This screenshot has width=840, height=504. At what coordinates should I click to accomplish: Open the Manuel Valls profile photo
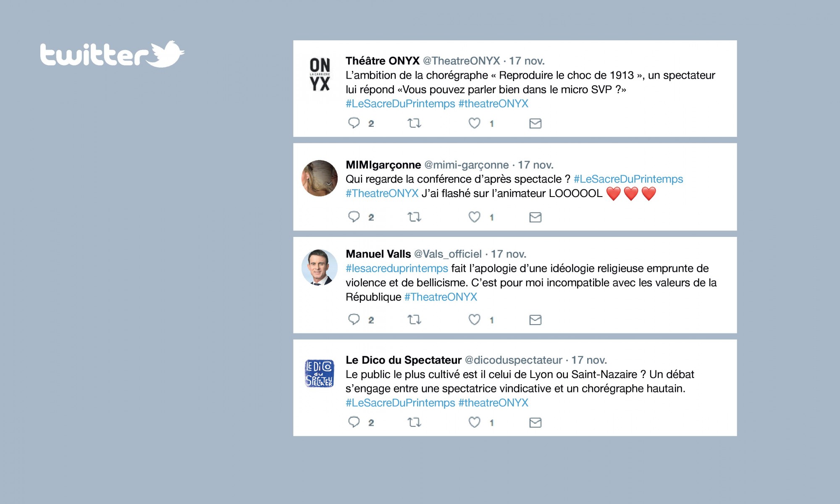coord(320,268)
